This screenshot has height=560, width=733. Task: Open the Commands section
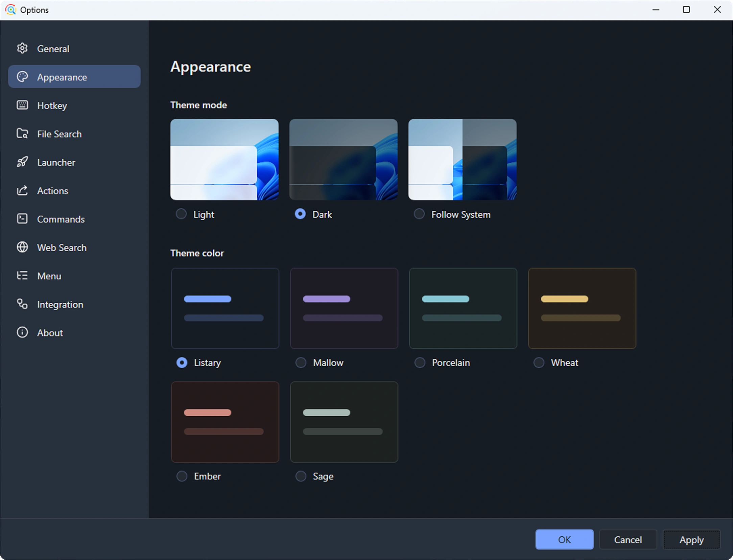61,219
